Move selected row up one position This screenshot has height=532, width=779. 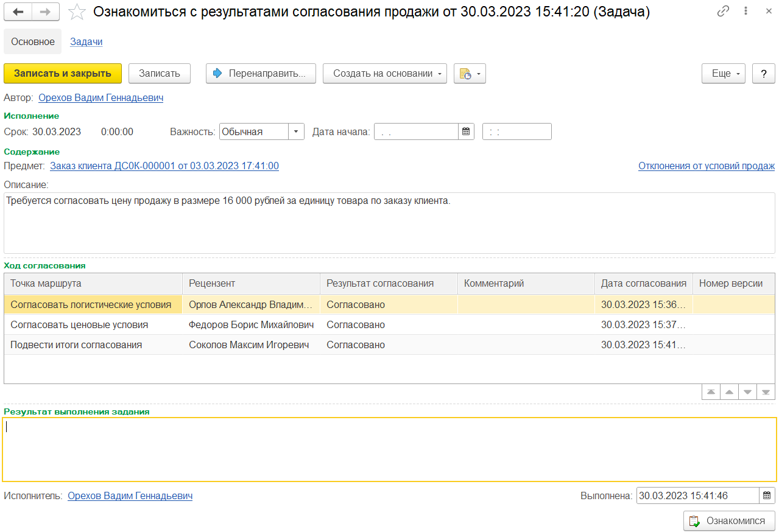729,392
